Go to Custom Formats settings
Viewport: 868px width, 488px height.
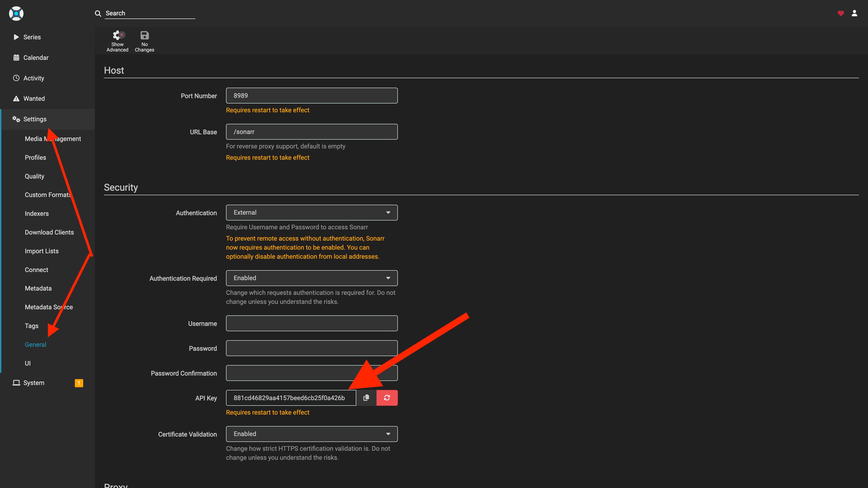tap(48, 195)
